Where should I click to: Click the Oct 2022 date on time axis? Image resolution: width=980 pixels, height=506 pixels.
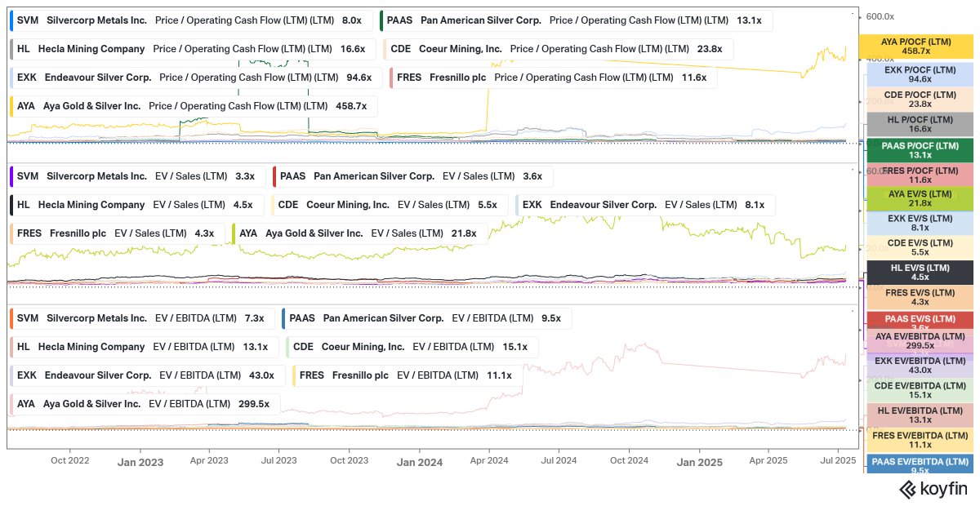pyautogui.click(x=70, y=460)
